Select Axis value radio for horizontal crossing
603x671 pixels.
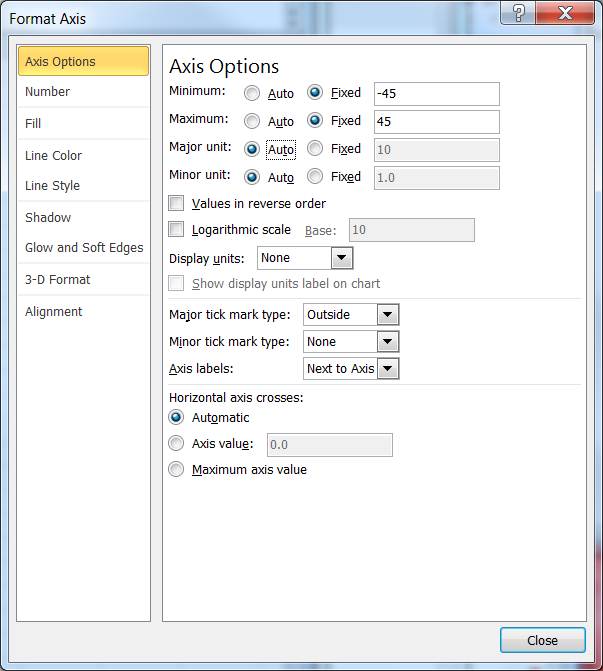[x=177, y=444]
